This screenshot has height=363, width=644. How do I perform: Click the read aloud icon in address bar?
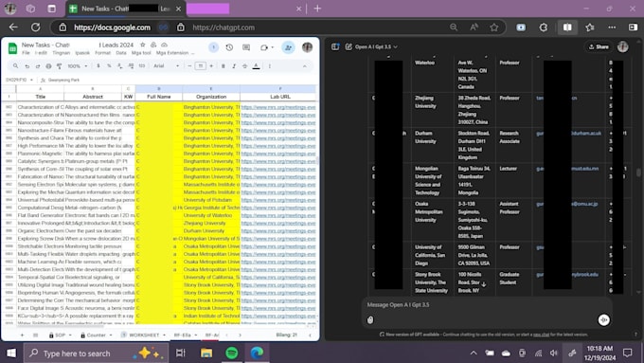(x=474, y=27)
